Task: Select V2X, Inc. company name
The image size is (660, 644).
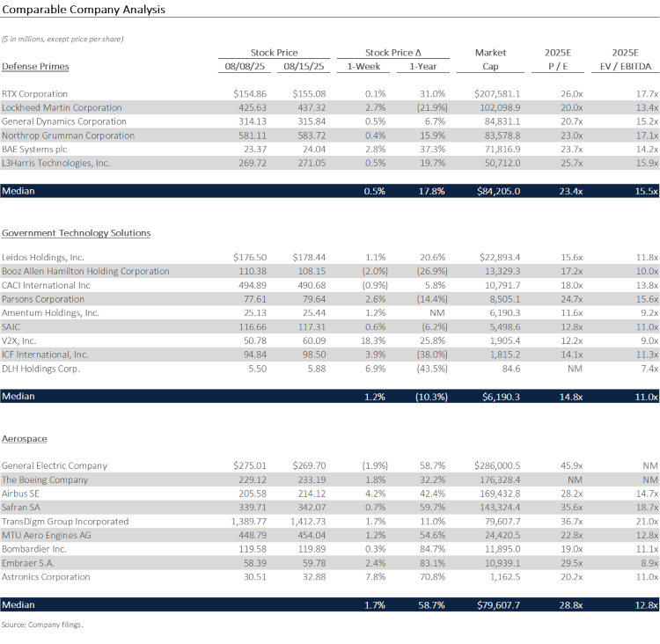Action: coord(19,340)
